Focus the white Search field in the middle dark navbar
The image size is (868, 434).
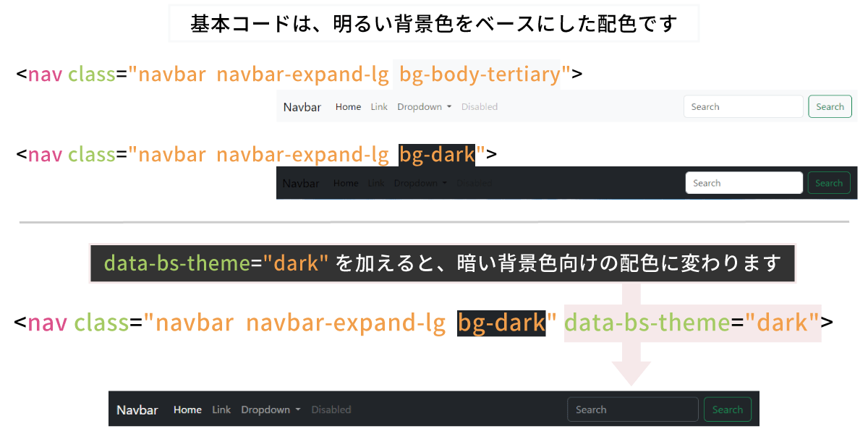(744, 183)
